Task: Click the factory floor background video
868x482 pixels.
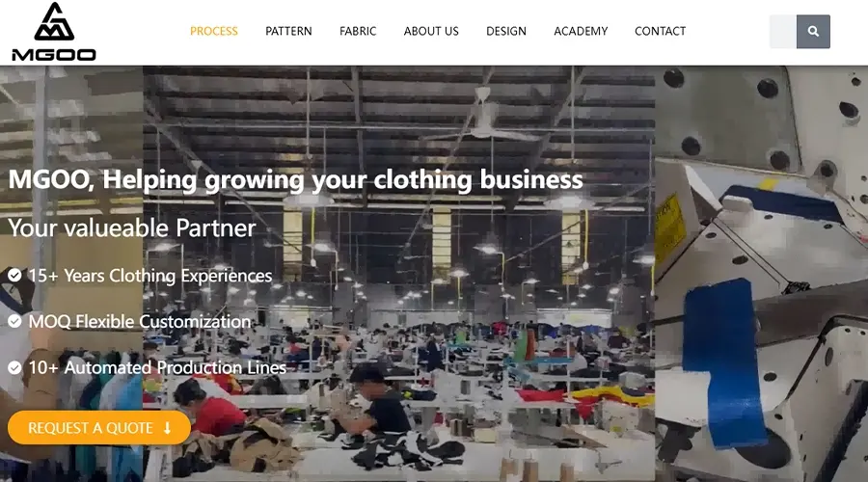Action: pyautogui.click(x=398, y=274)
